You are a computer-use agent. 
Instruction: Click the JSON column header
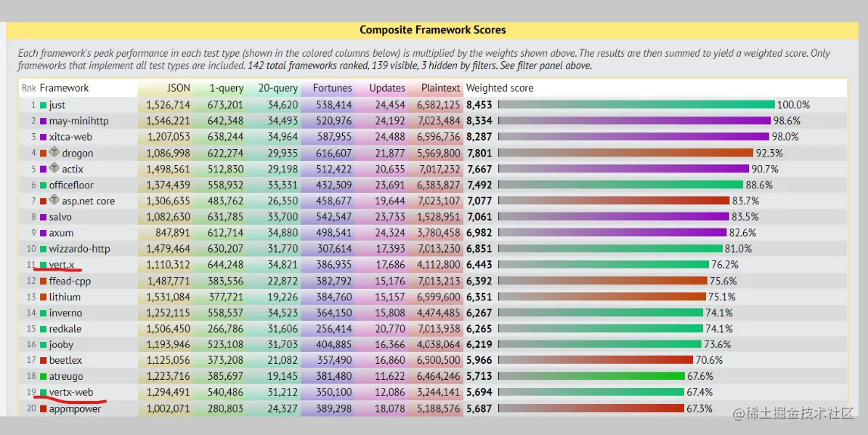179,88
